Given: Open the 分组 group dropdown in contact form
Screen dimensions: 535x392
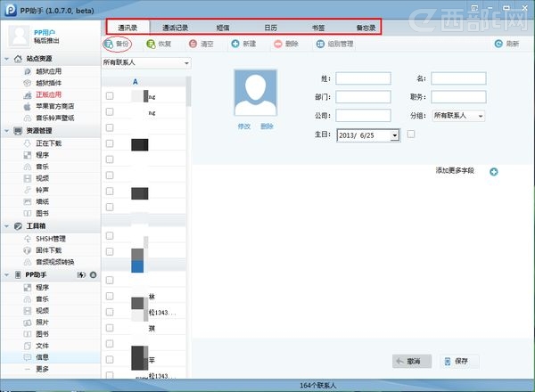Looking at the screenshot, I should [481, 116].
